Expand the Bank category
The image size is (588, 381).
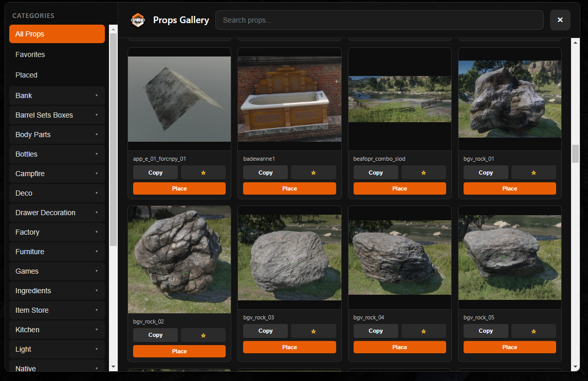coord(57,96)
